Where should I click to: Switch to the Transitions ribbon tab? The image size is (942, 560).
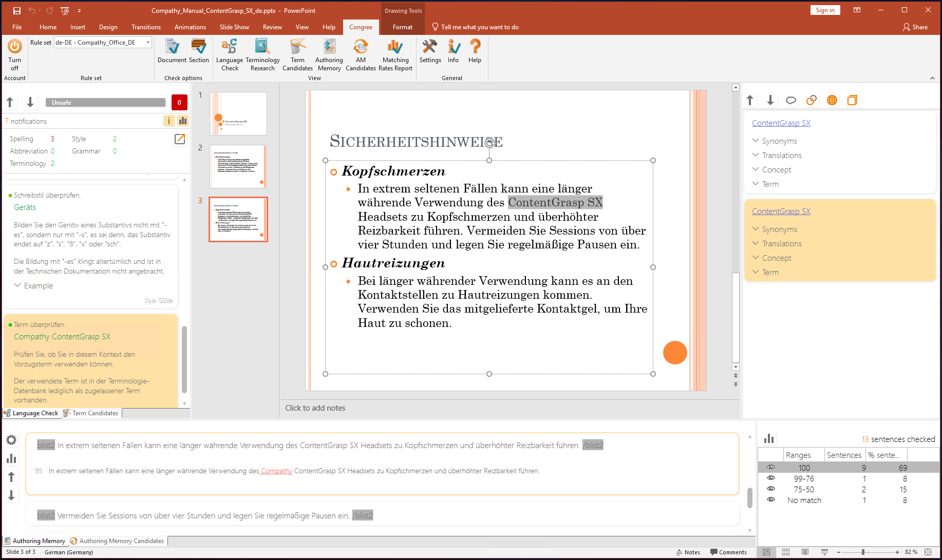pos(146,27)
